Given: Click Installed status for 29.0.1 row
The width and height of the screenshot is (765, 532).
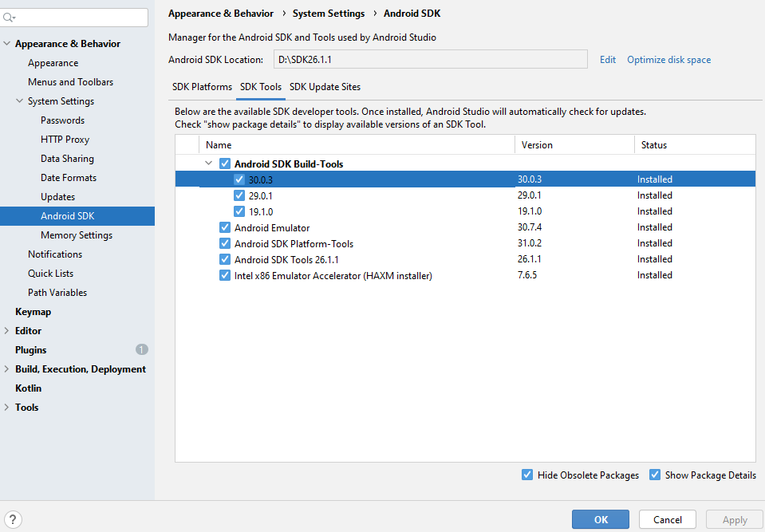Looking at the screenshot, I should [x=654, y=195].
